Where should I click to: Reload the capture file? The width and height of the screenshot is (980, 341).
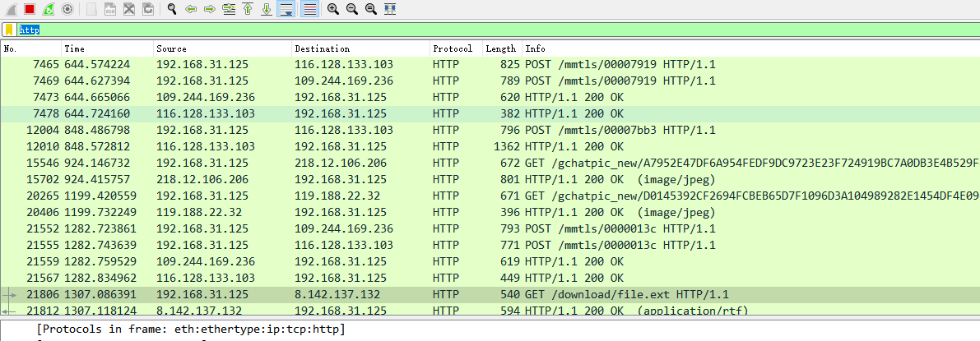pyautogui.click(x=147, y=9)
